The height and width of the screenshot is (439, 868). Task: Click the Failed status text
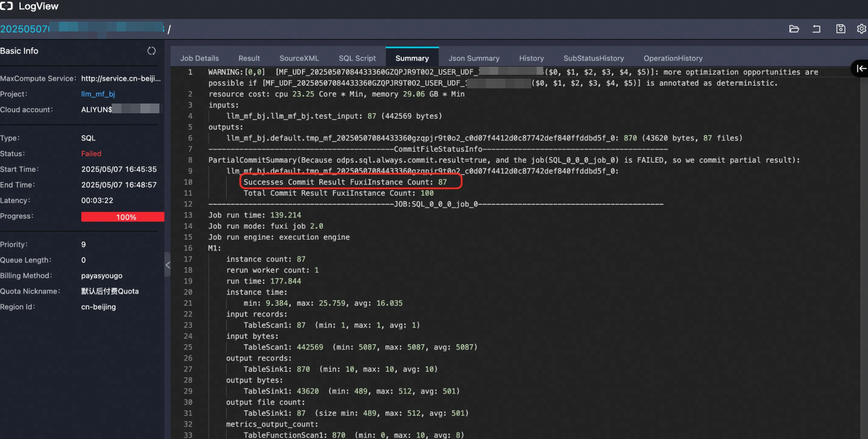coord(91,154)
